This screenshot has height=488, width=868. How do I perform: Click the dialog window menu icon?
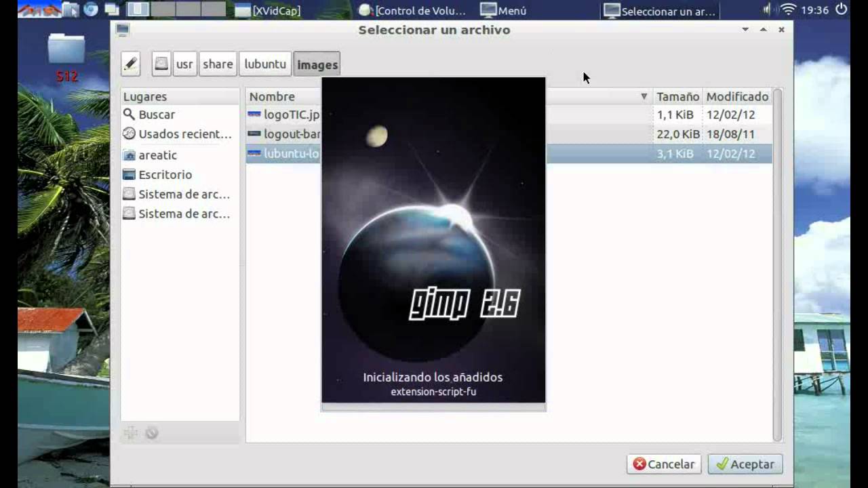coord(122,29)
